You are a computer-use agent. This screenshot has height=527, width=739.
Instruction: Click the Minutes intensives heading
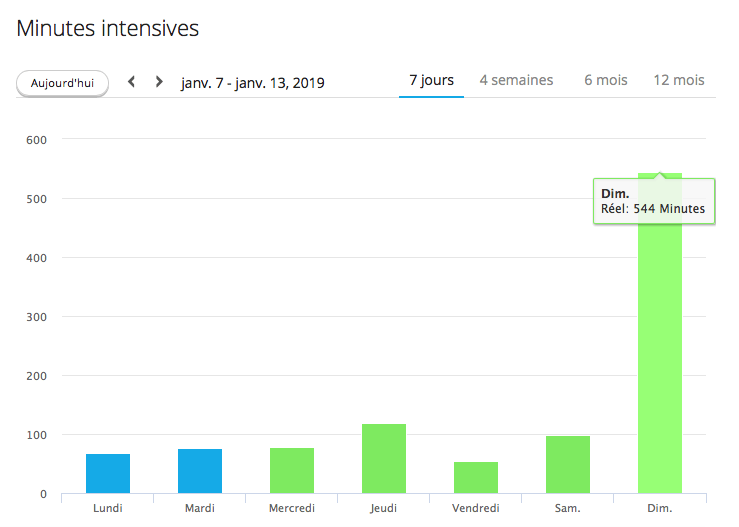click(x=108, y=28)
